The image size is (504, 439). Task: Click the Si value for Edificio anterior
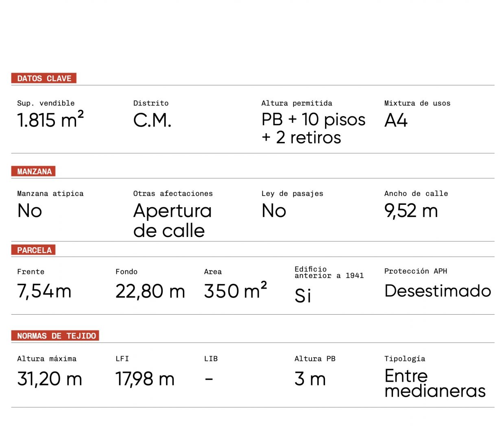coord(303,296)
